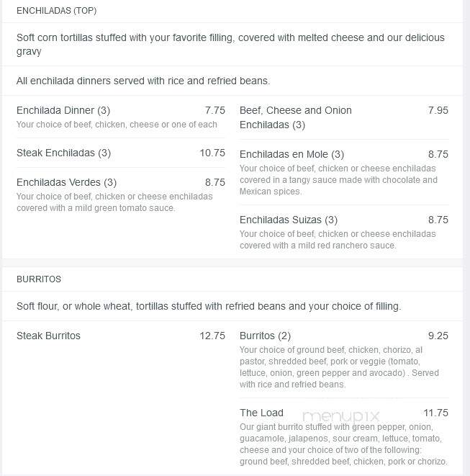Select the Steak Burritos item
Viewport: 470px width, 476px height.
click(48, 336)
